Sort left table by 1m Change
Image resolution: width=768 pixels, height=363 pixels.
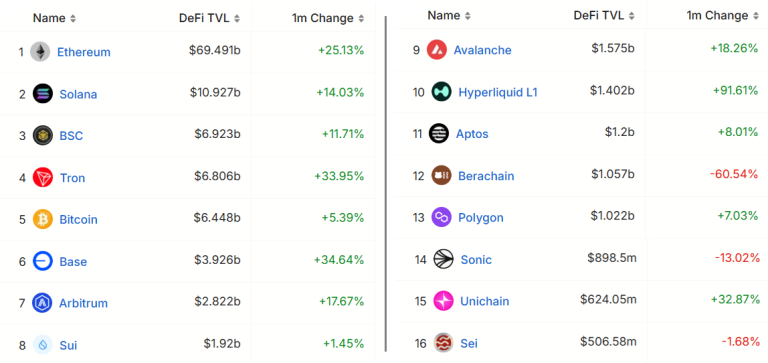point(328,18)
